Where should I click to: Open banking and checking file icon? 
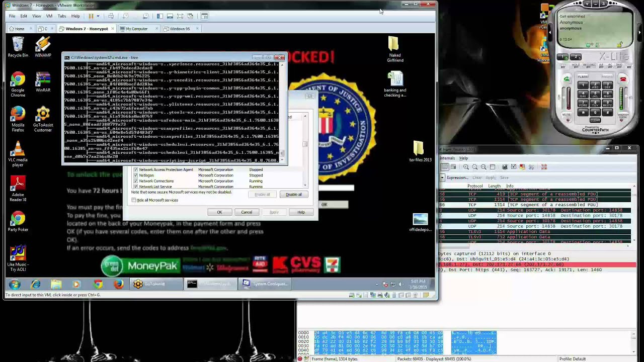pyautogui.click(x=395, y=84)
